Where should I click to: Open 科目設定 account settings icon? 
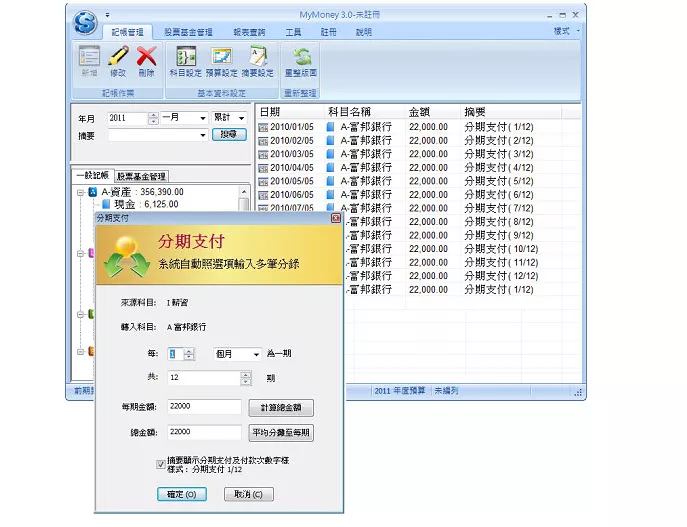(x=187, y=58)
